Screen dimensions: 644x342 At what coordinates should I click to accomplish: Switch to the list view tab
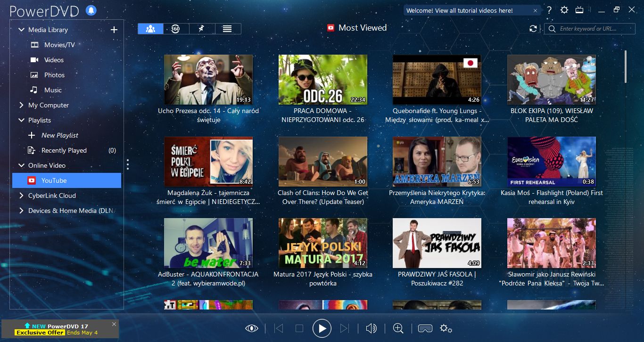[228, 29]
